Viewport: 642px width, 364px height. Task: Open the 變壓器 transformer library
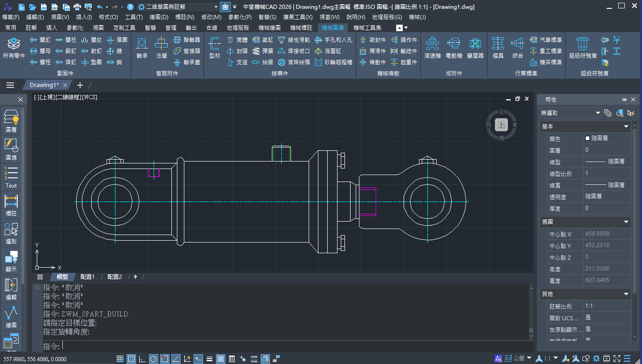click(x=475, y=48)
